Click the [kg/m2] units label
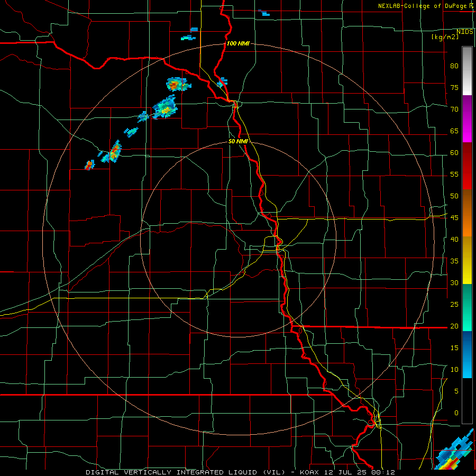The image size is (476, 476). tap(445, 37)
